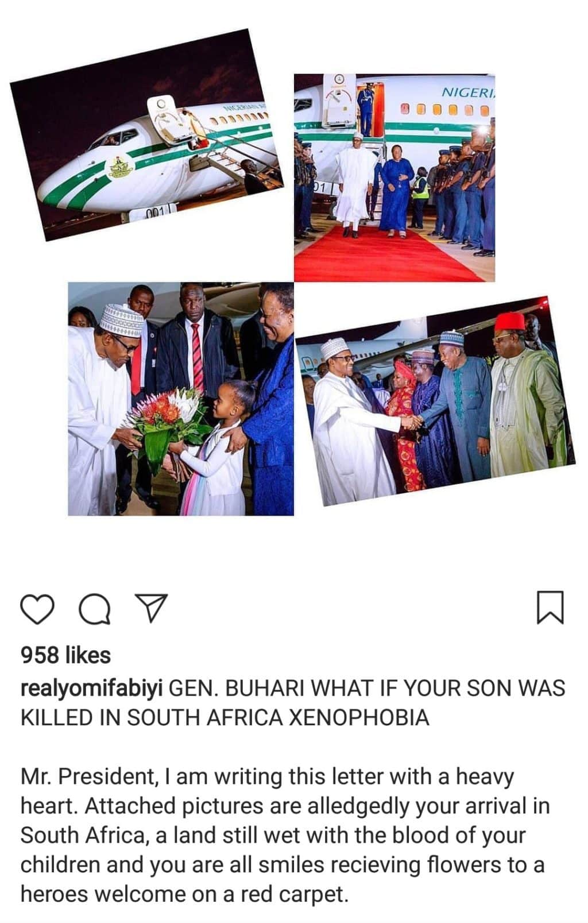Tap the heart icon to like
The width and height of the screenshot is (588, 923).
[x=37, y=609]
